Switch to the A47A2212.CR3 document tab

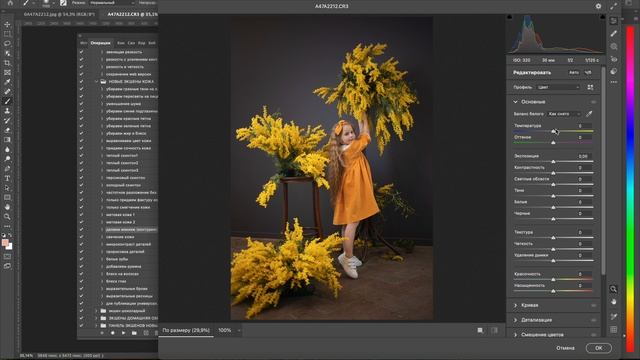coord(131,14)
